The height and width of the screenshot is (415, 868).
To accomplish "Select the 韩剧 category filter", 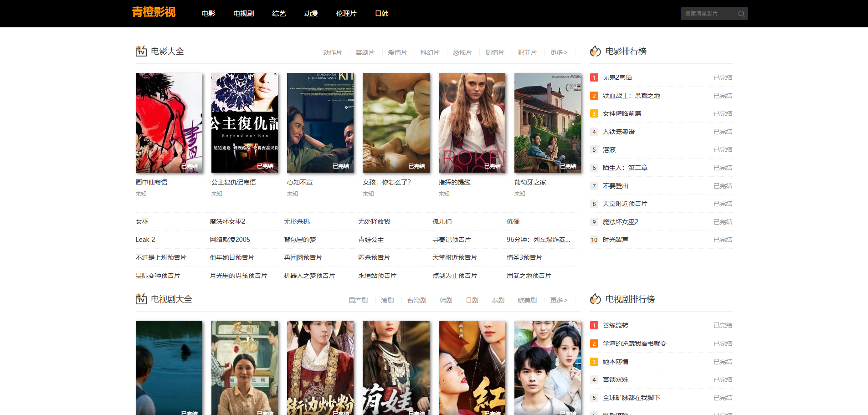I will coord(446,300).
